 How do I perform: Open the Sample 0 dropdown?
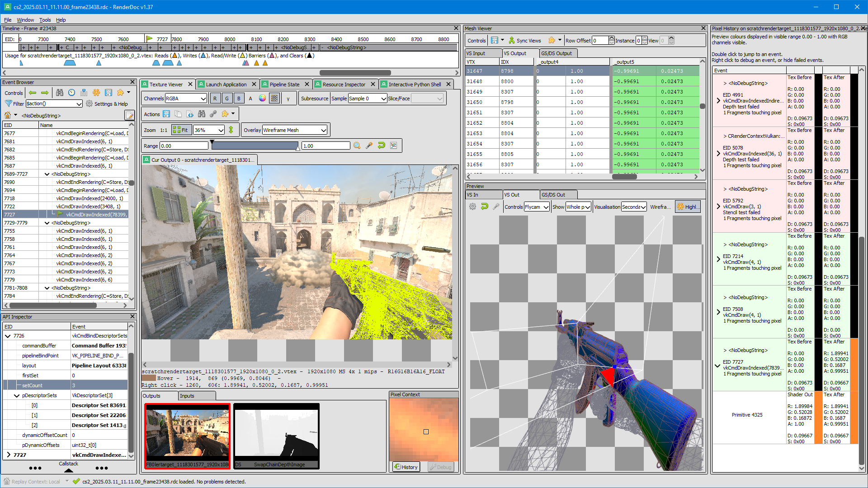click(368, 98)
